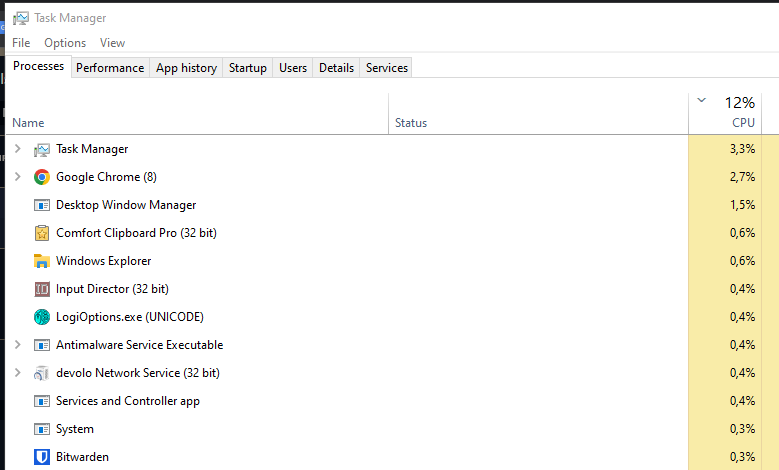Viewport: 779px width, 470px height.
Task: Click the devolo Network Service icon
Action: pos(42,373)
